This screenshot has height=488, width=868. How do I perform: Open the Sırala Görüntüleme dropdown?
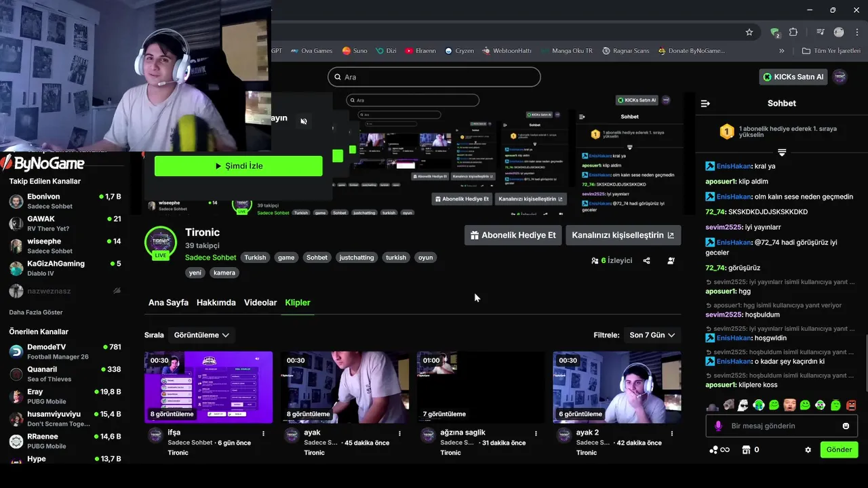pos(201,335)
